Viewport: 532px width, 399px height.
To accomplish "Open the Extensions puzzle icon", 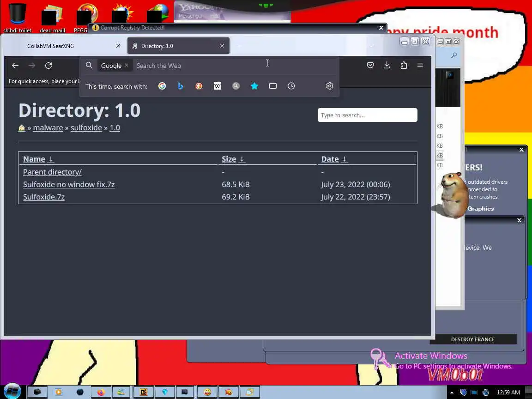I will (x=404, y=65).
